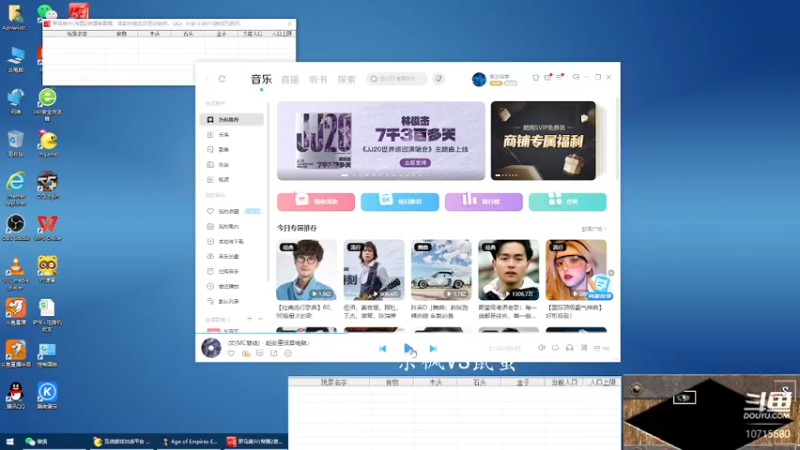Screen dimensions: 800x450
Task: Switch to Age of Empires taskbar item
Action: [190, 442]
